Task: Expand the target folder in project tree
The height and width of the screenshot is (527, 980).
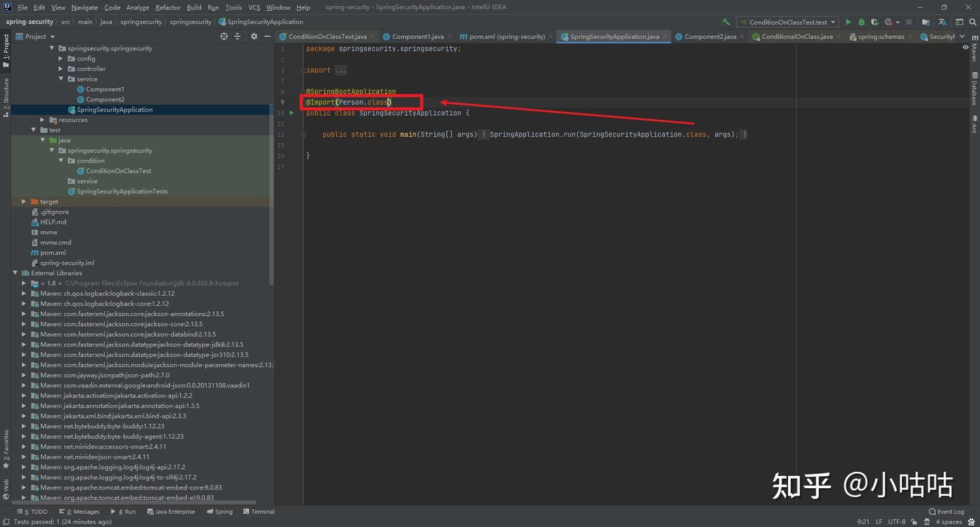Action: 24,202
